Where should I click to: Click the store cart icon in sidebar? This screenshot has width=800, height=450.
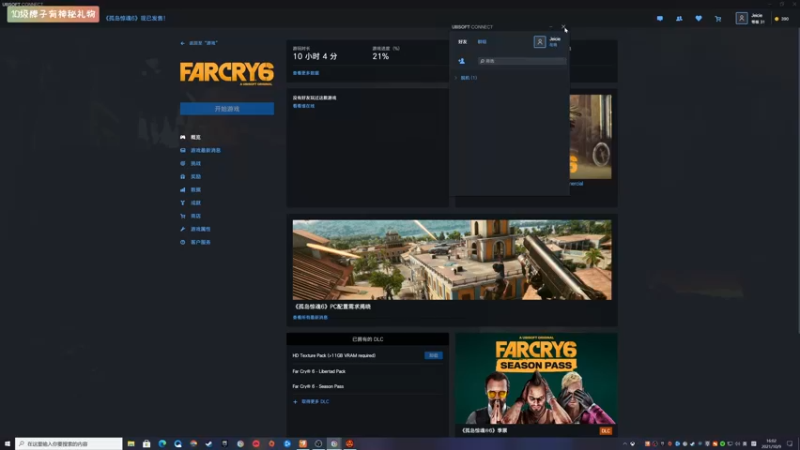click(183, 216)
